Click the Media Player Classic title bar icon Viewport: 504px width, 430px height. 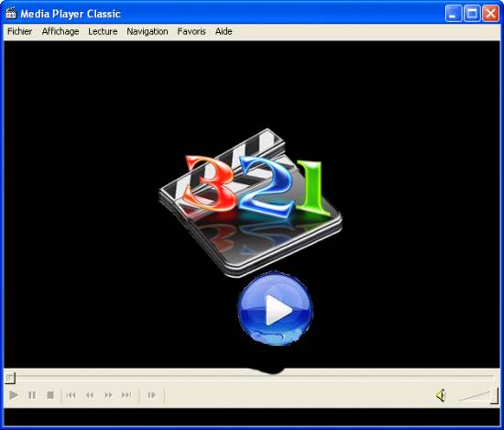(11, 14)
